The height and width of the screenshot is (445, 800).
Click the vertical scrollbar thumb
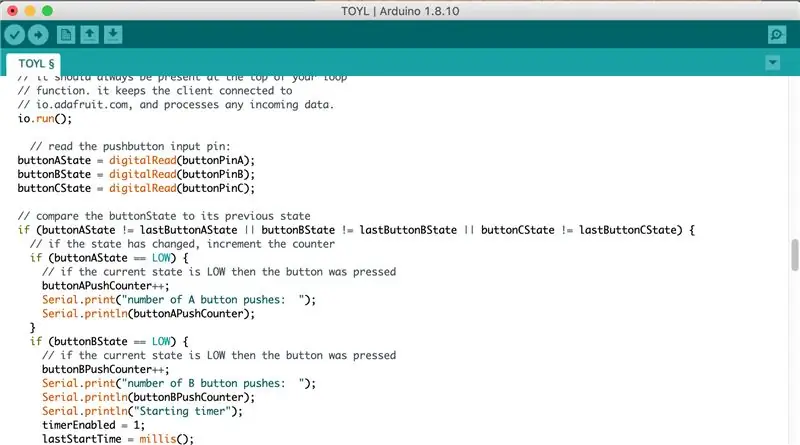(794, 255)
